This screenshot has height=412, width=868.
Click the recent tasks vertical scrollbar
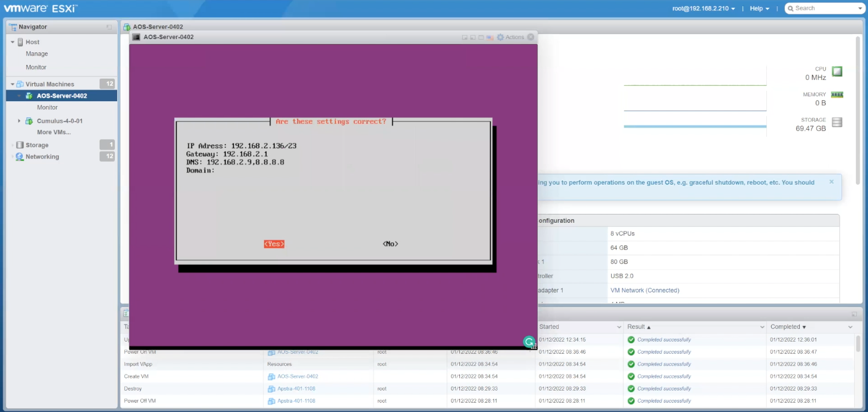[x=858, y=343]
